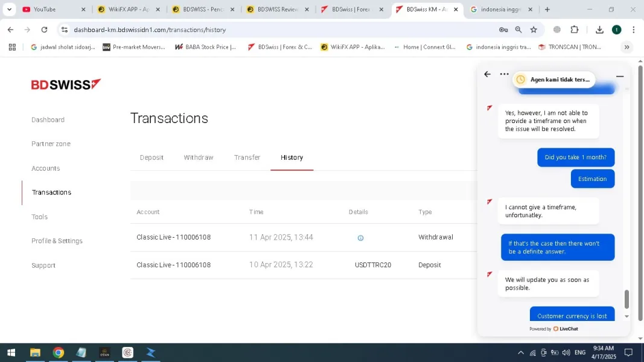Viewport: 644px width, 362px height.
Task: Open Partner zone in the sidebar
Action: coord(51,144)
